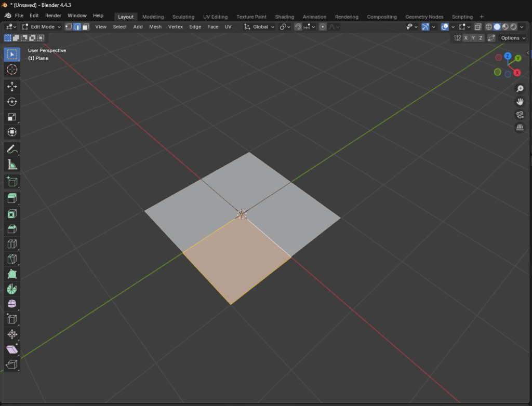Activate the Scale tool

12,117
